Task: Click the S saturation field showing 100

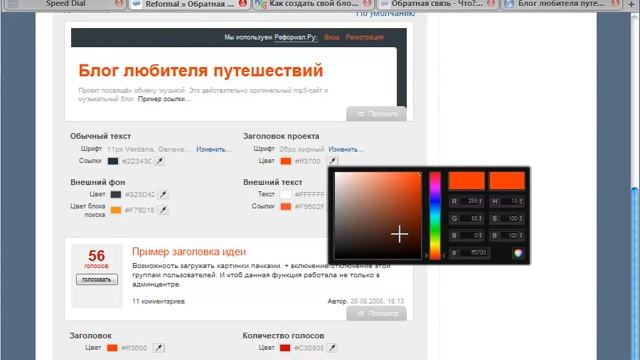Action: coord(507,219)
